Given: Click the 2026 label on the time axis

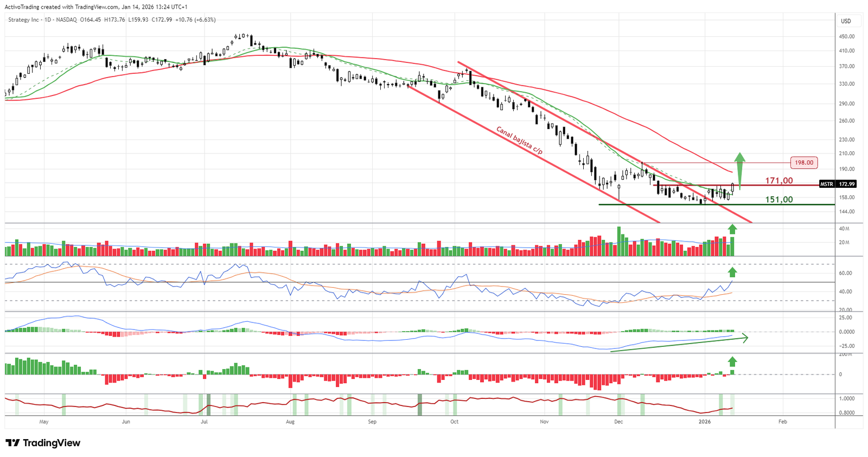Looking at the screenshot, I should click(x=704, y=421).
